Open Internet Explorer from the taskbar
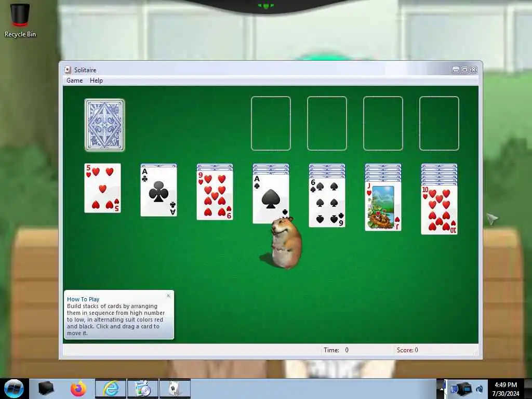 [111, 389]
